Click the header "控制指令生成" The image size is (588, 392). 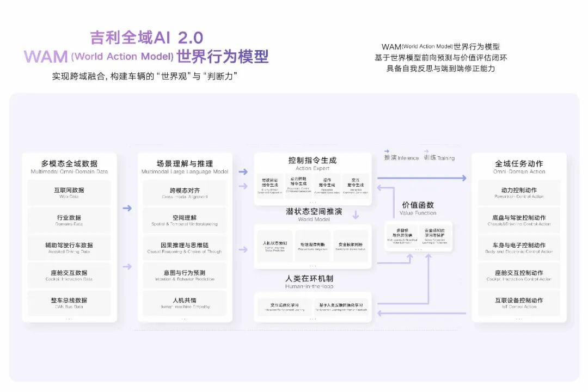tap(313, 160)
